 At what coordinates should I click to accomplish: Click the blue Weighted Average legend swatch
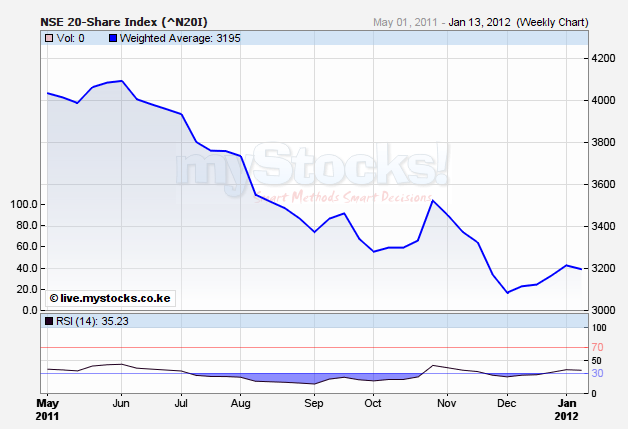(111, 38)
